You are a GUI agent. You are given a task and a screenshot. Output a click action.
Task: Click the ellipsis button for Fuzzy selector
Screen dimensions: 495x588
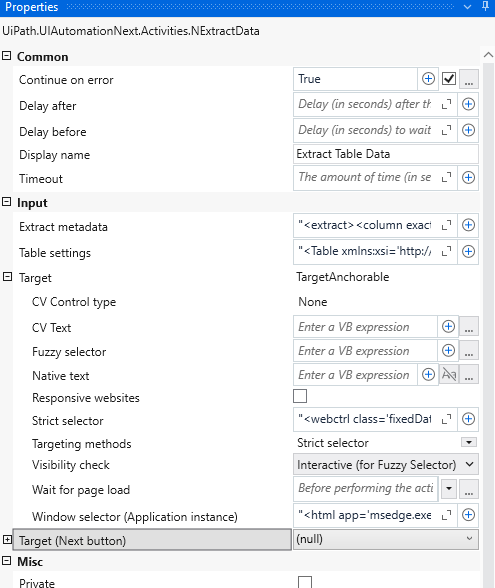click(x=469, y=350)
